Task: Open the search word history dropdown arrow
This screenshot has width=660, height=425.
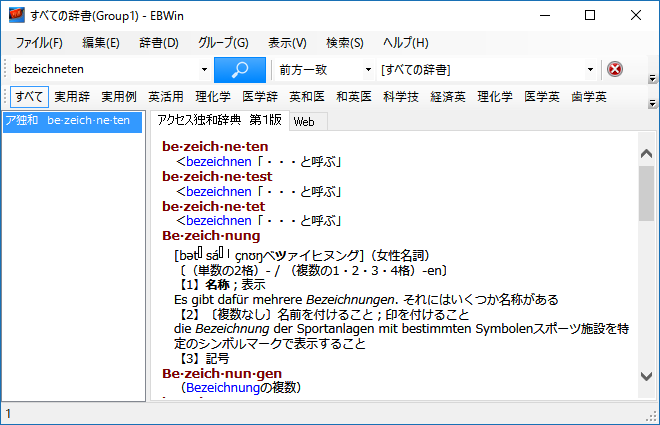Action: click(204, 69)
